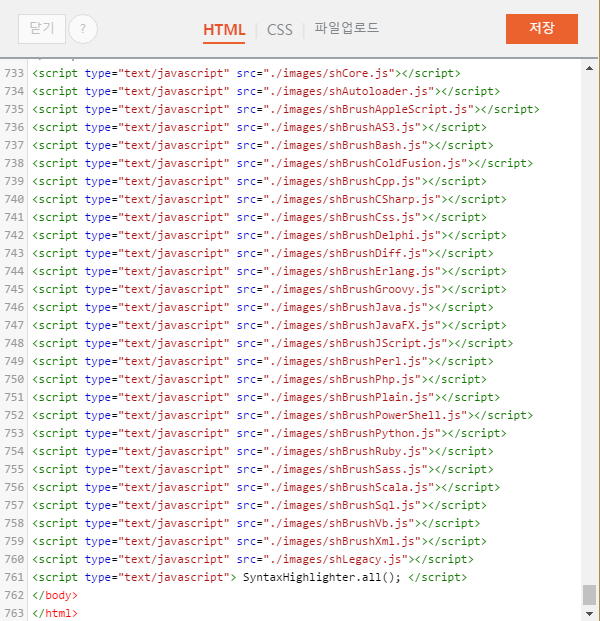Viewport: 600px width, 621px height.
Task: Click the scrollbar up arrow
Action: pyautogui.click(x=589, y=69)
